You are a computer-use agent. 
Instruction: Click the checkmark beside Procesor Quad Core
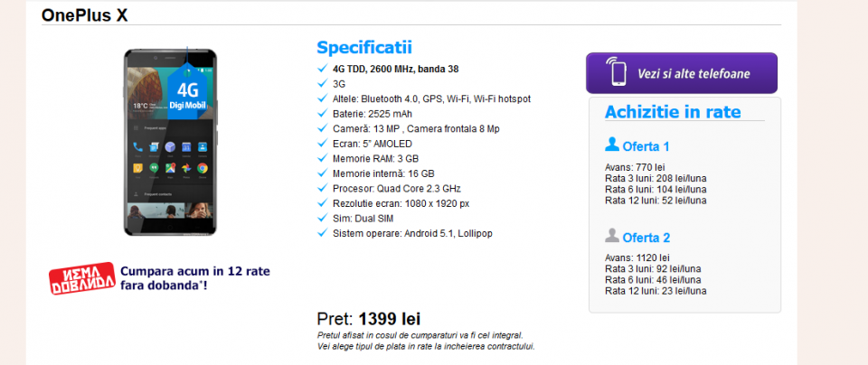tap(324, 188)
